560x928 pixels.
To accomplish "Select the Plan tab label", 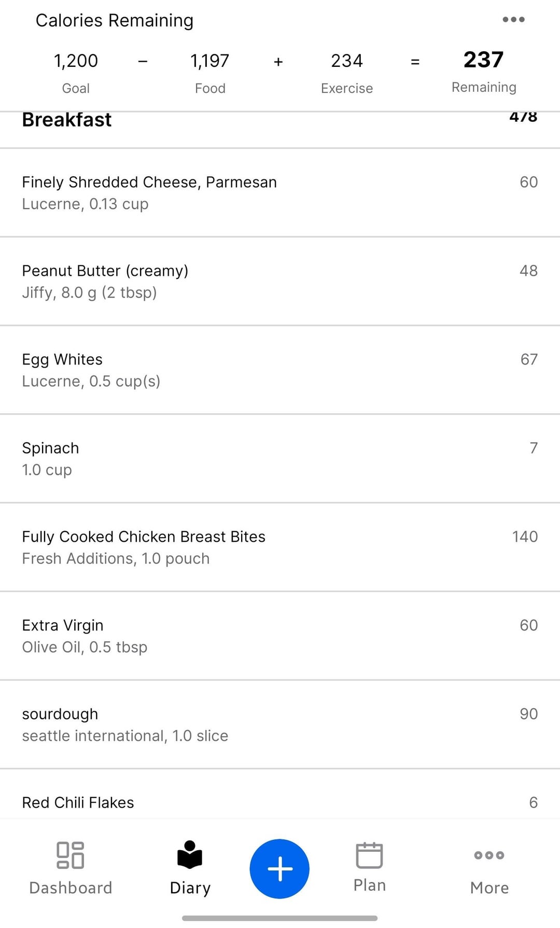I will click(x=369, y=885).
